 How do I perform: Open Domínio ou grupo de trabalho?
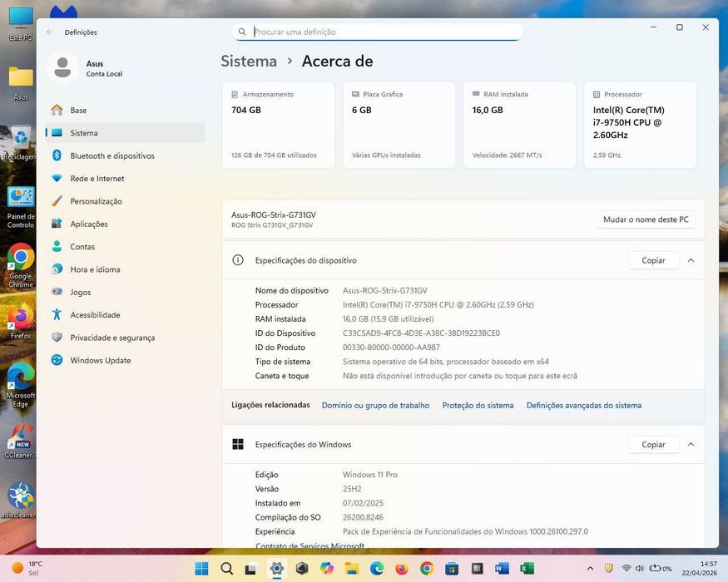coord(375,405)
